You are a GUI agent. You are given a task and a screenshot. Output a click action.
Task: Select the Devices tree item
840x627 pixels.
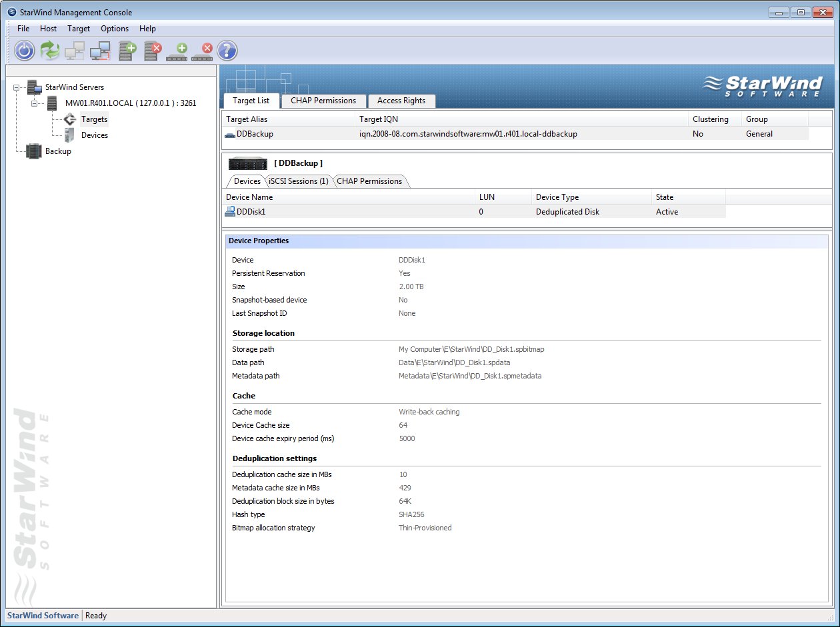[x=95, y=135]
